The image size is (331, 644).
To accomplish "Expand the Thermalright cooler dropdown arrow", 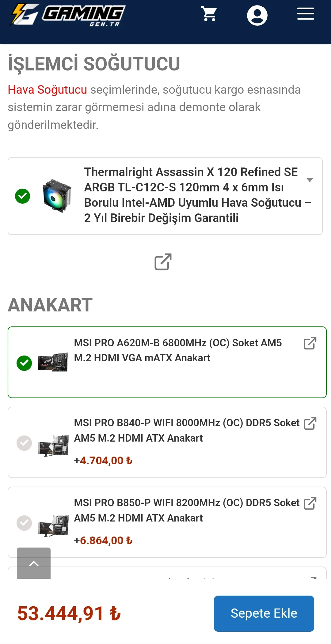I will 310,180.
